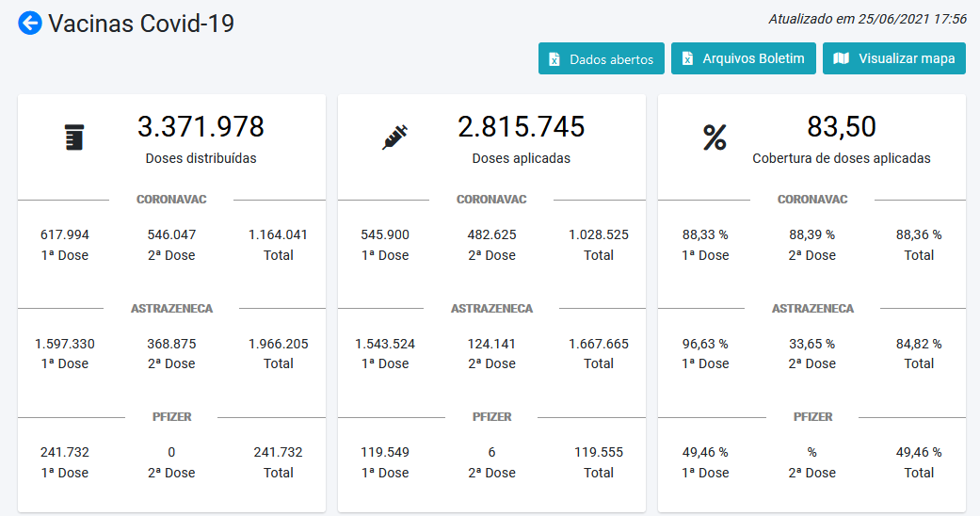Click the spreadsheet icon in Dados abertos
The width and height of the screenshot is (980, 516).
[554, 59]
